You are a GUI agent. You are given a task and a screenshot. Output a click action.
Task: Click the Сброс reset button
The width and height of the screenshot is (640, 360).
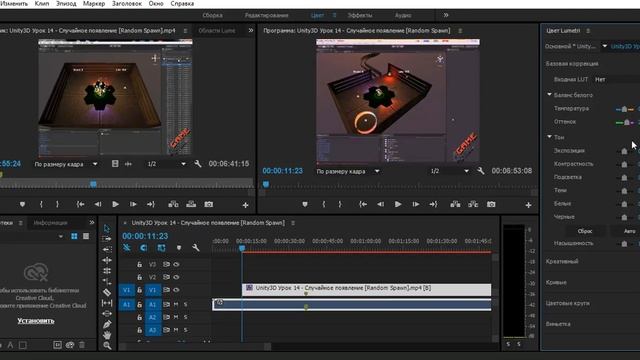[585, 231]
